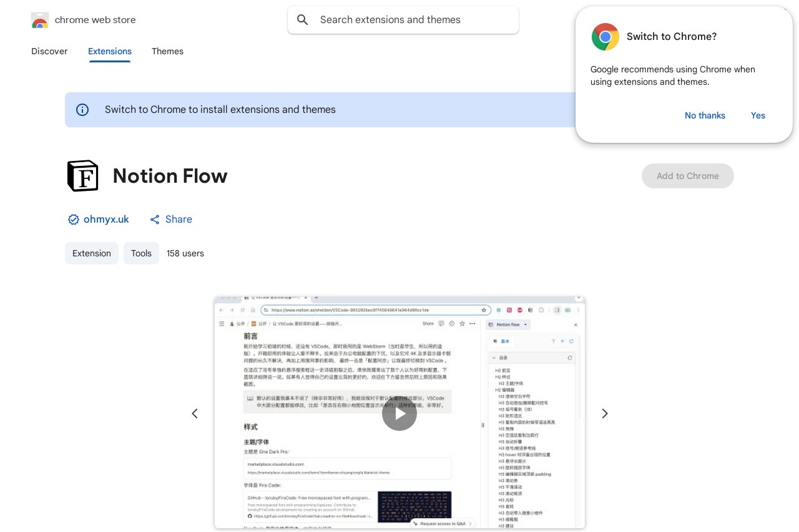The height and width of the screenshot is (532, 799).
Task: Click the Chrome Web Store logo
Action: click(40, 20)
